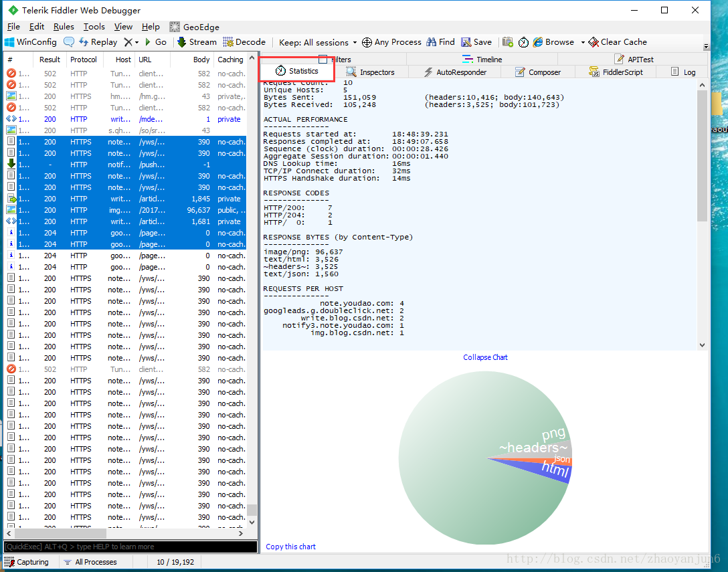
Task: Open the File menu
Action: pyautogui.click(x=13, y=27)
